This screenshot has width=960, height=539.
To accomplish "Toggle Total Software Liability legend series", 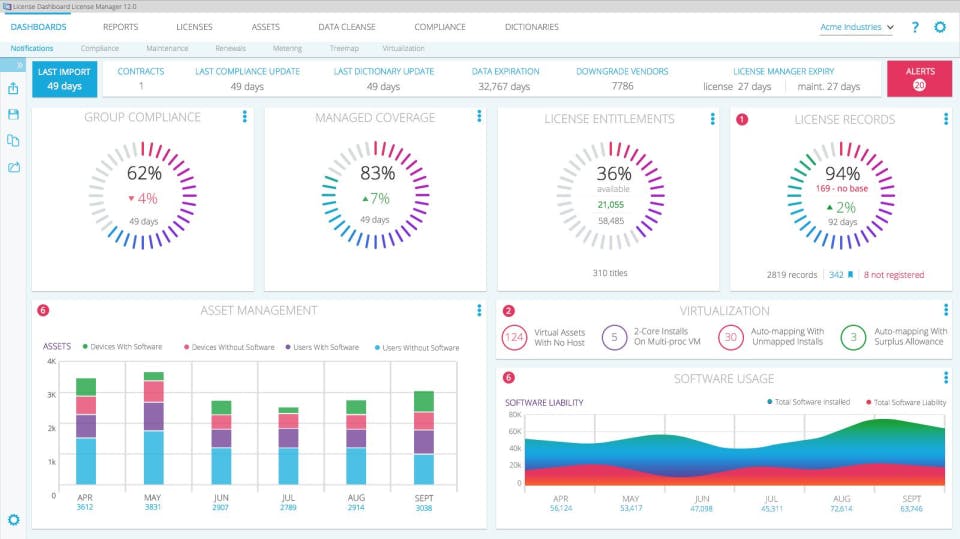I will (x=906, y=402).
